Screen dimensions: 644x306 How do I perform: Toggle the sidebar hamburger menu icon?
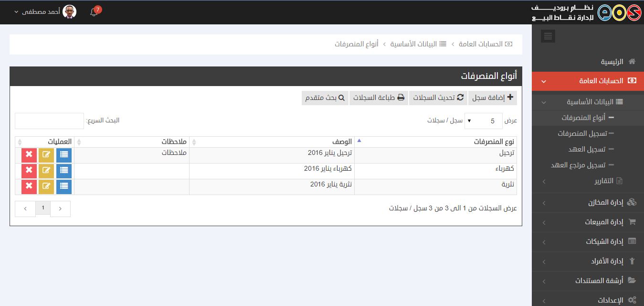pos(548,36)
